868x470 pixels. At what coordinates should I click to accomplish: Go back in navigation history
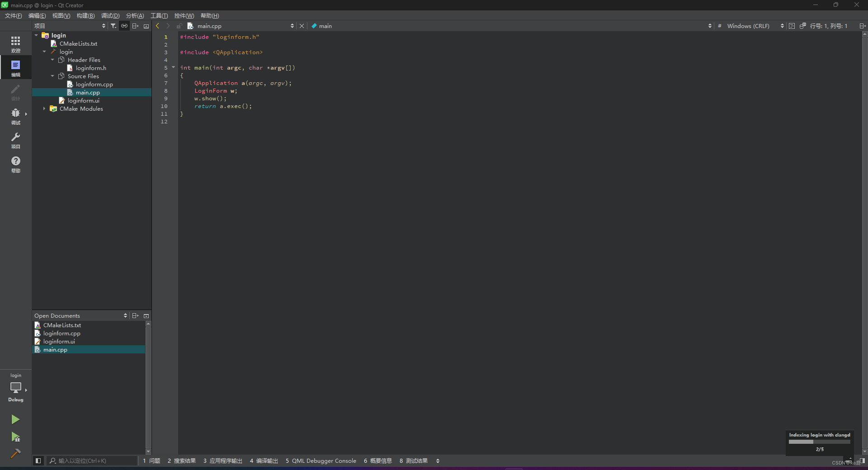click(x=157, y=26)
